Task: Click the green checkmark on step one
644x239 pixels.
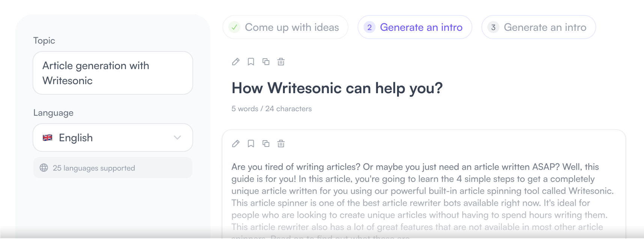Action: tap(235, 27)
